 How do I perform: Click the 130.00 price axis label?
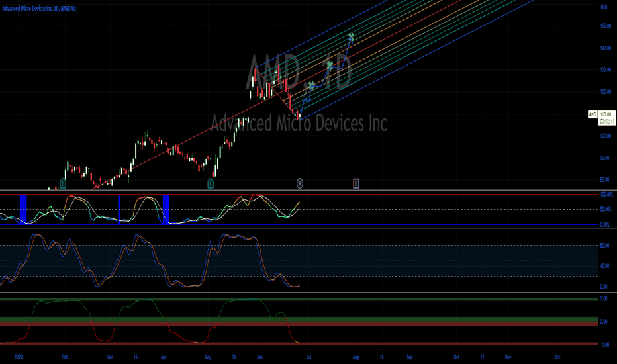pyautogui.click(x=605, y=69)
